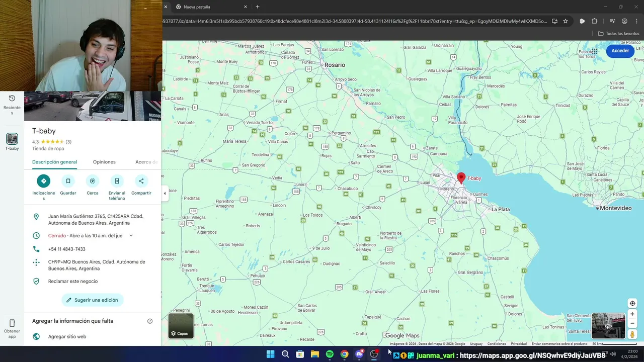The width and height of the screenshot is (644, 362).
Task: Click the Indicaciones directions icon
Action: click(43, 181)
